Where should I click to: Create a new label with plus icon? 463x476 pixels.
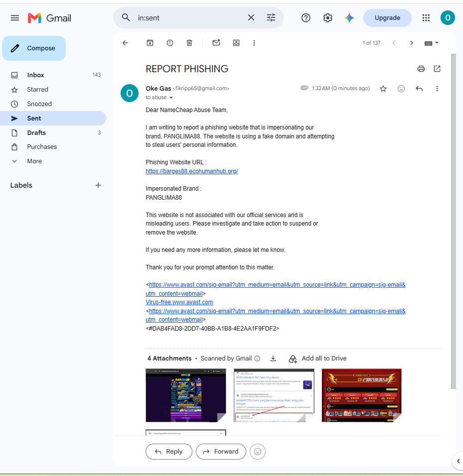(98, 185)
